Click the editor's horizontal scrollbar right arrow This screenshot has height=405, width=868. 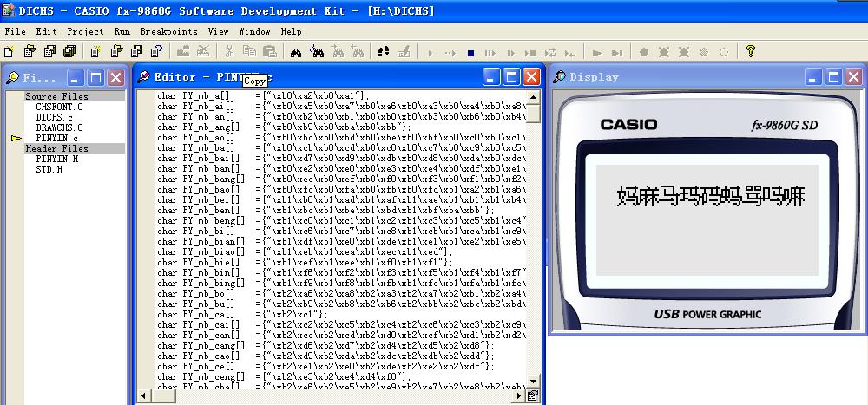tap(519, 395)
